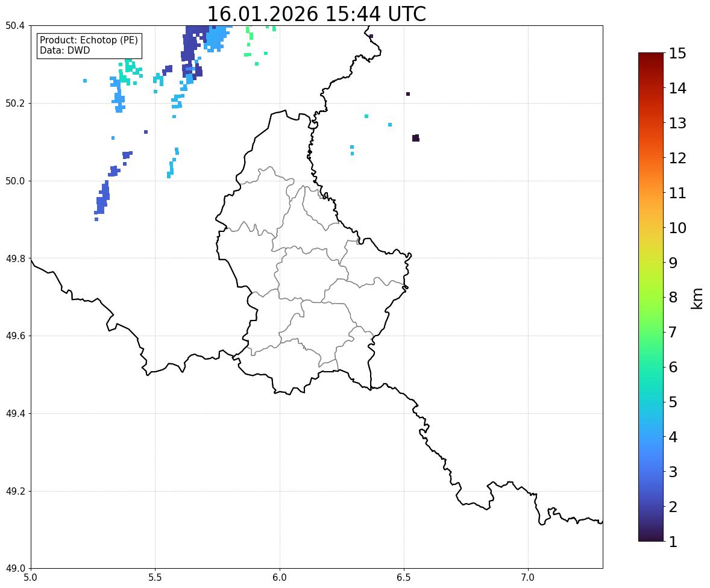
Task: Click the latitude tick label '50.2'
Action: tap(16, 103)
